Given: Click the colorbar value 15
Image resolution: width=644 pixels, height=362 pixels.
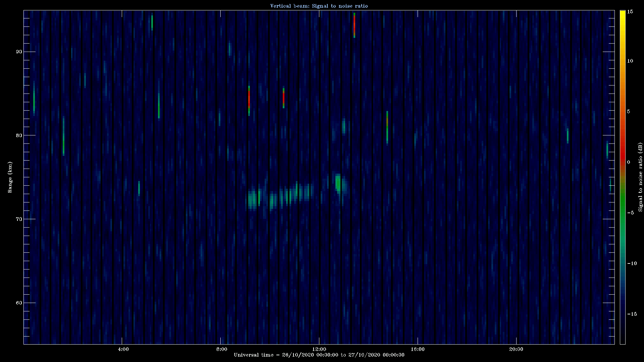Looking at the screenshot, I should 630,11.
